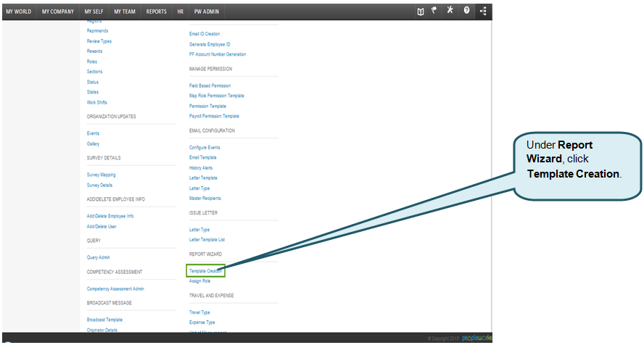Screen dimensions: 644x345
Task: Go to the MY TEAM menu
Action: (x=125, y=12)
